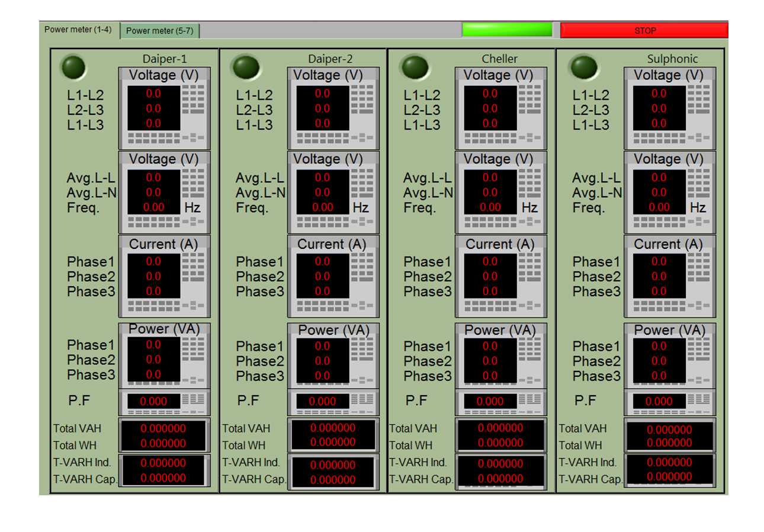Image resolution: width=764 pixels, height=532 pixels.
Task: Click the Cheller panel title
Action: [499, 59]
